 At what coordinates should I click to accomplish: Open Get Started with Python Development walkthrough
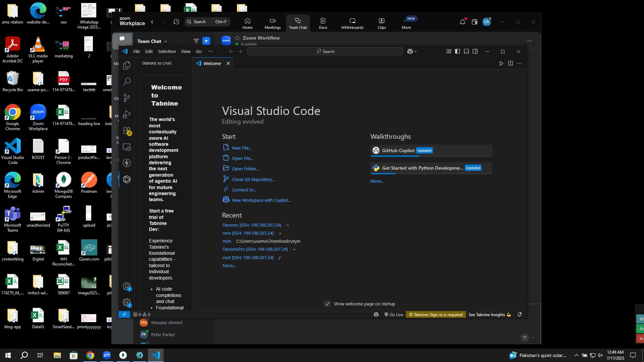coord(431,168)
